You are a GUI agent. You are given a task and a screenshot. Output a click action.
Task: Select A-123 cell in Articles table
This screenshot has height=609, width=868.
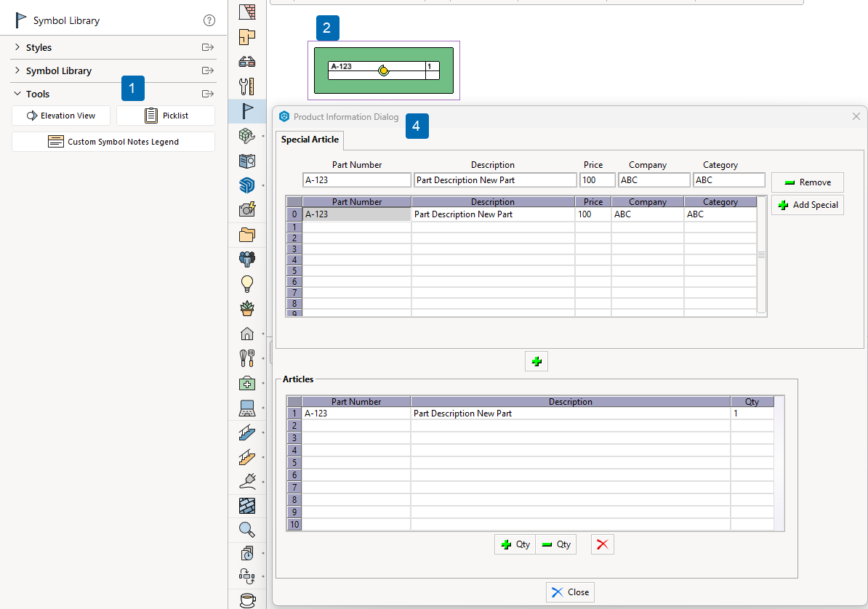(356, 414)
